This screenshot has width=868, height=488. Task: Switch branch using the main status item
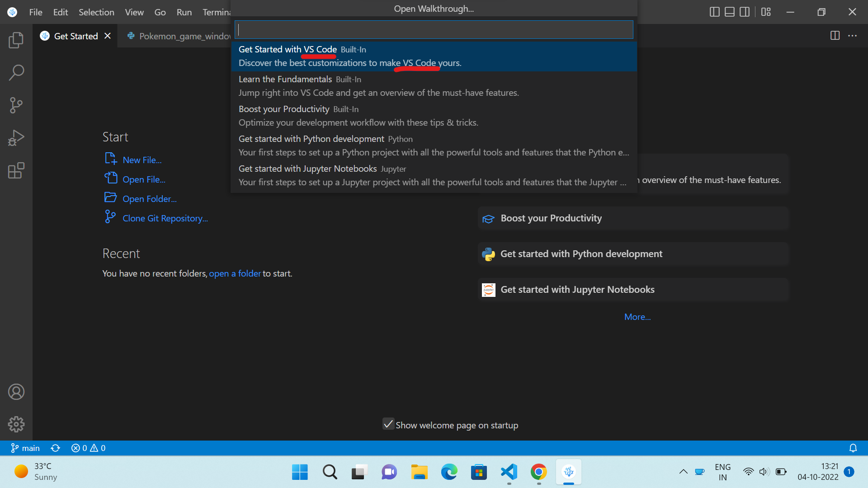pyautogui.click(x=25, y=448)
